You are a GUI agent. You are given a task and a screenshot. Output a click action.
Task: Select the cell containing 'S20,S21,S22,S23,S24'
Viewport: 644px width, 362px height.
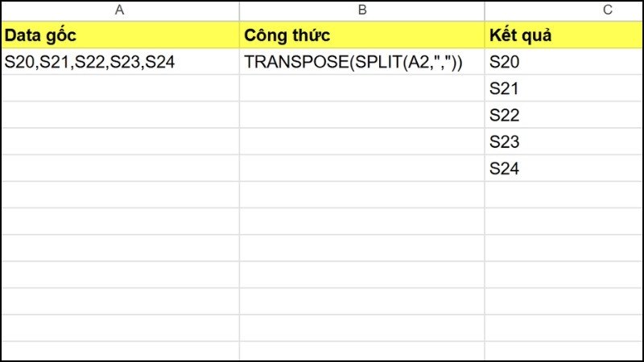pyautogui.click(x=119, y=62)
